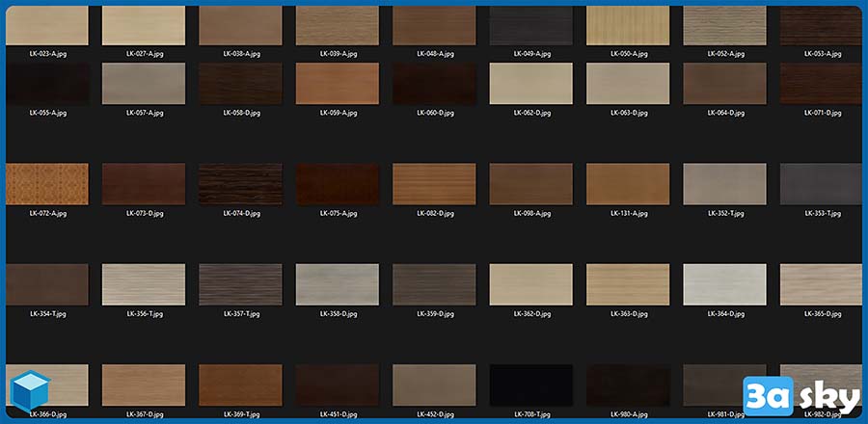Image resolution: width=868 pixels, height=424 pixels.
Task: Select the LK-098-A.jpg brown thumbnail
Action: 531,184
